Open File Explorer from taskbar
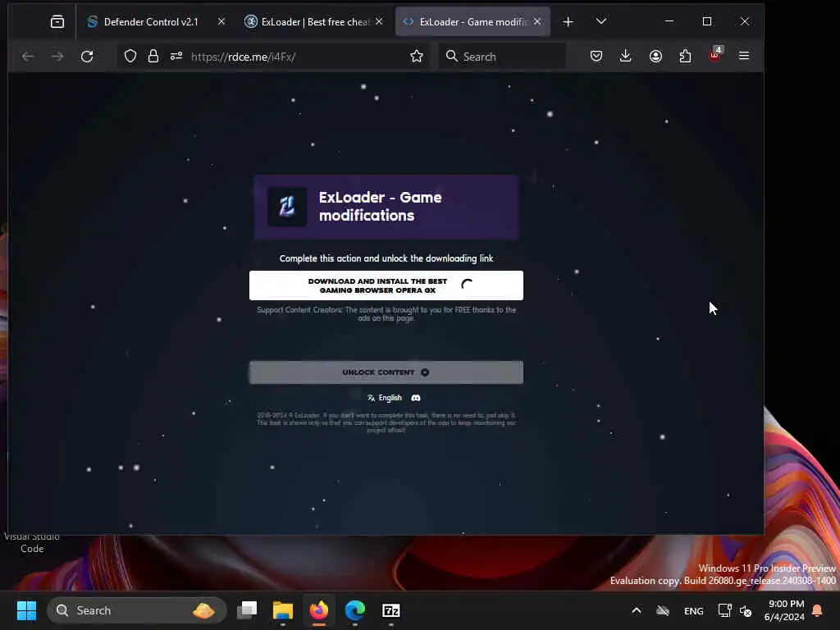The width and height of the screenshot is (840, 630). point(283,610)
